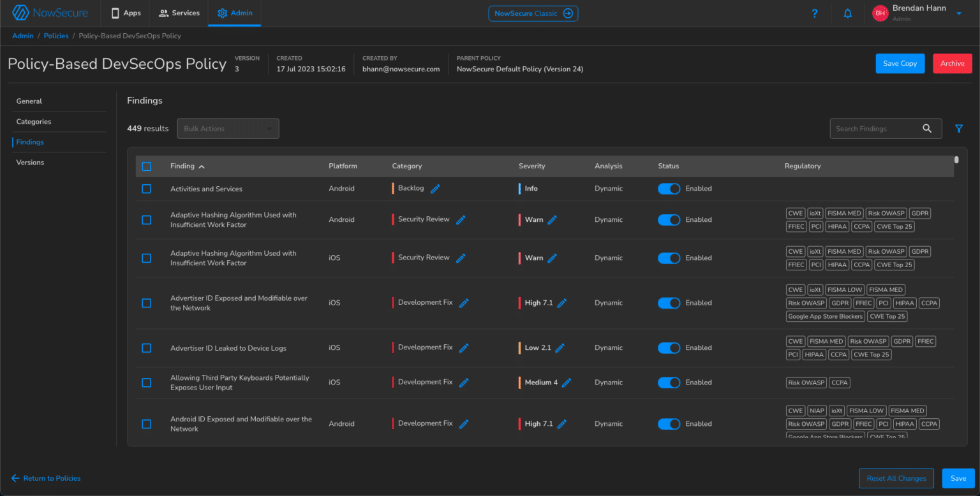
Task: Expand Brendan Hann account menu arrow
Action: 959,13
